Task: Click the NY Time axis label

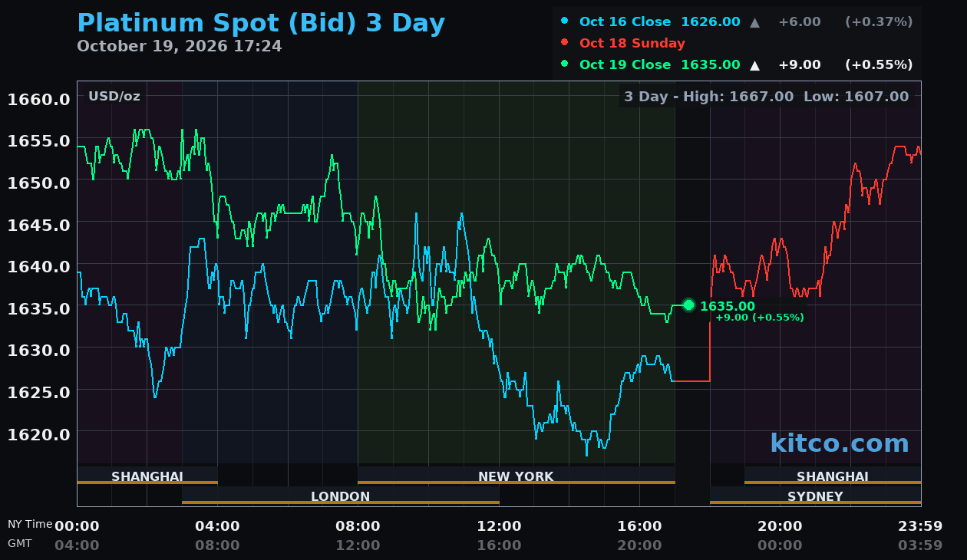Action: (x=30, y=525)
